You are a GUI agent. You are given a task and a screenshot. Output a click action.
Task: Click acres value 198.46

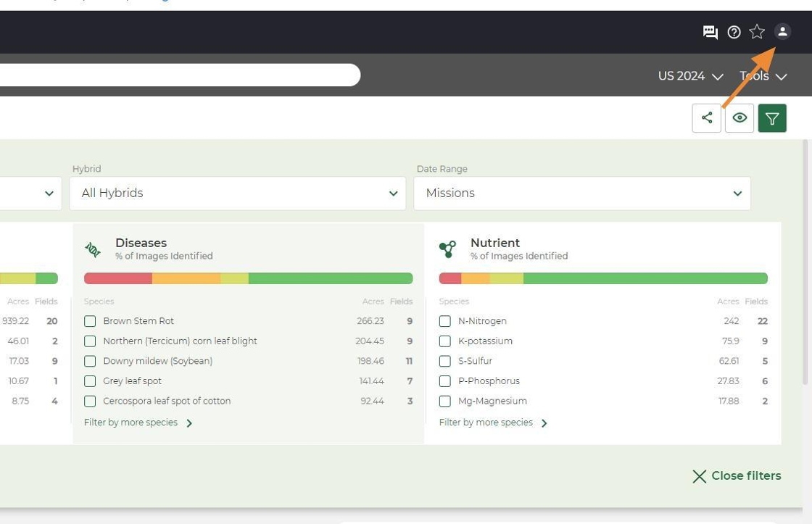pyautogui.click(x=370, y=361)
